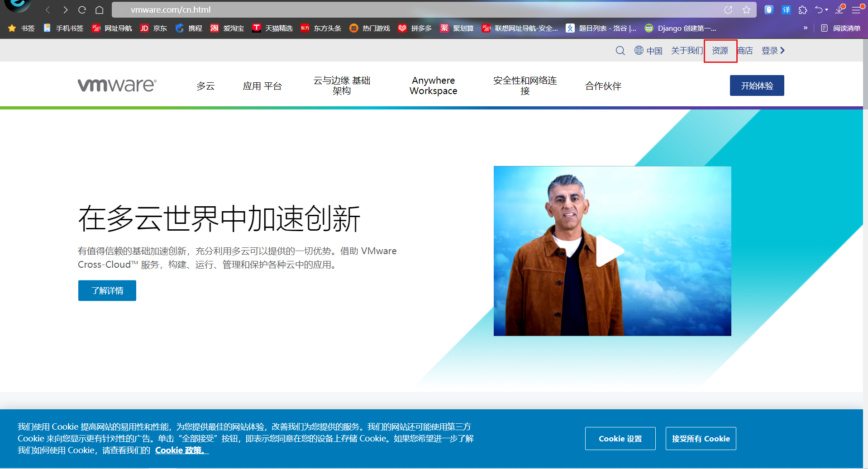The height and width of the screenshot is (469, 868).
Task: Open the mouse gesture extension icon
Action: click(768, 9)
